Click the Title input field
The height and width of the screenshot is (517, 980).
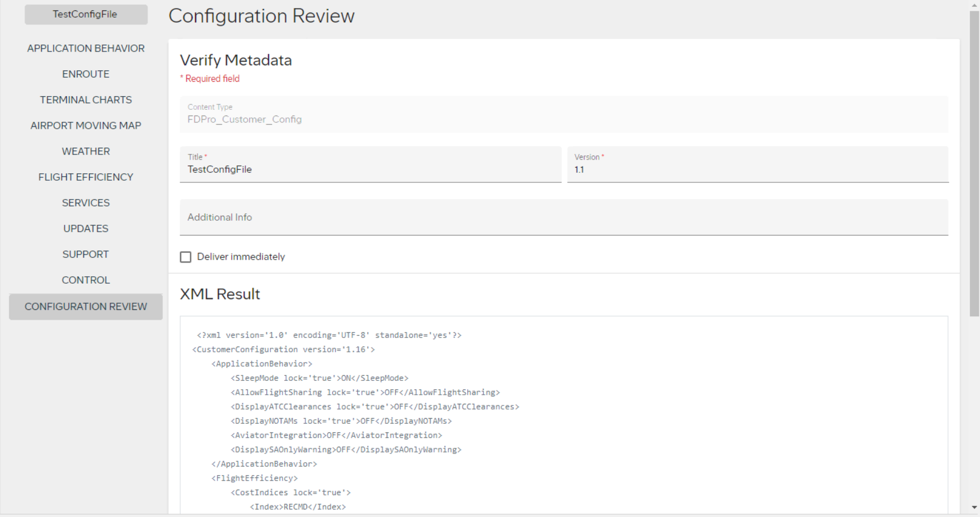(x=371, y=165)
